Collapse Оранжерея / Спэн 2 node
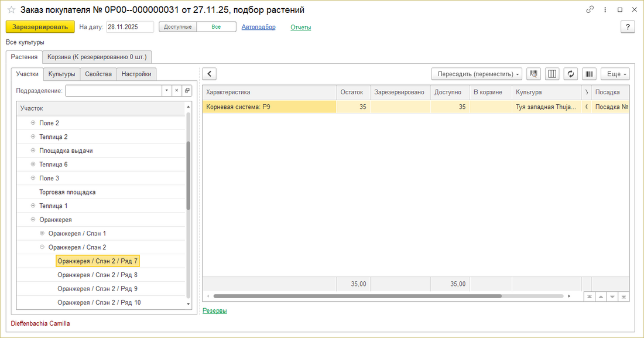Screen dimensions: 644x338 pyautogui.click(x=42, y=247)
